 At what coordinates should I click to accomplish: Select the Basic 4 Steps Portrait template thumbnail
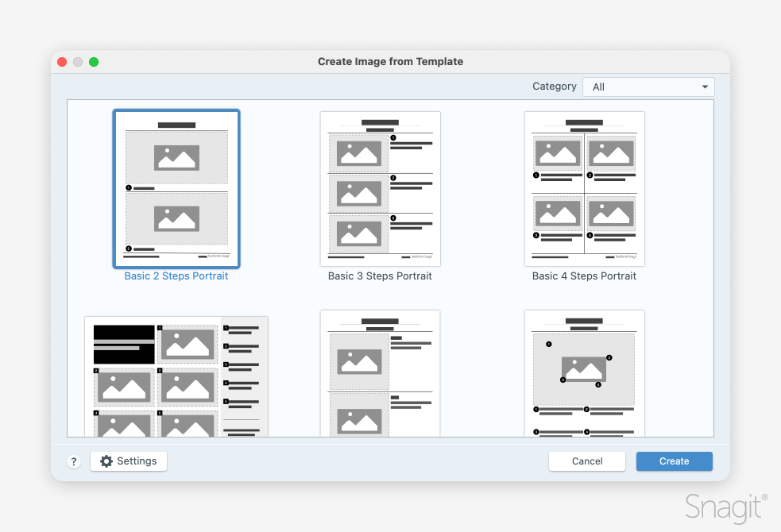click(584, 189)
